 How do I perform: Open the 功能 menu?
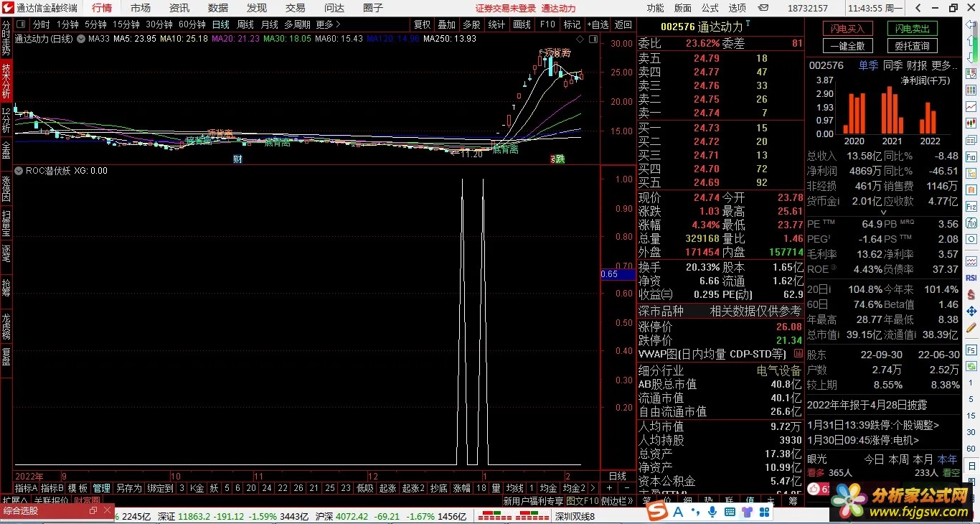click(655, 8)
